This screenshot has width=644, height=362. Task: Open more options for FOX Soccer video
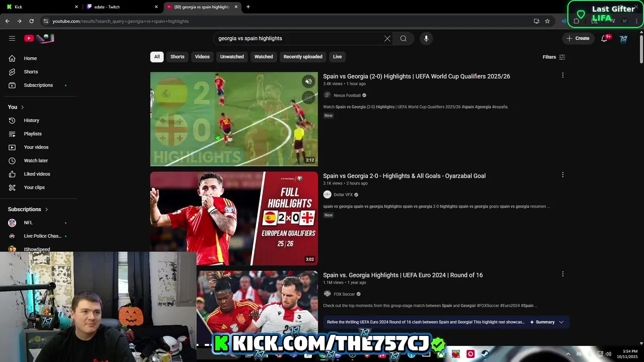pos(562,274)
